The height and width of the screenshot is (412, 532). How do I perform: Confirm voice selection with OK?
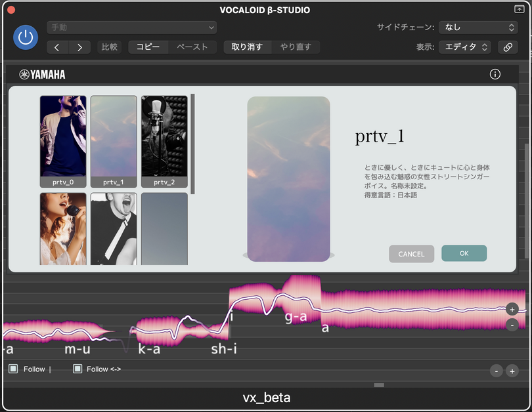(x=464, y=253)
